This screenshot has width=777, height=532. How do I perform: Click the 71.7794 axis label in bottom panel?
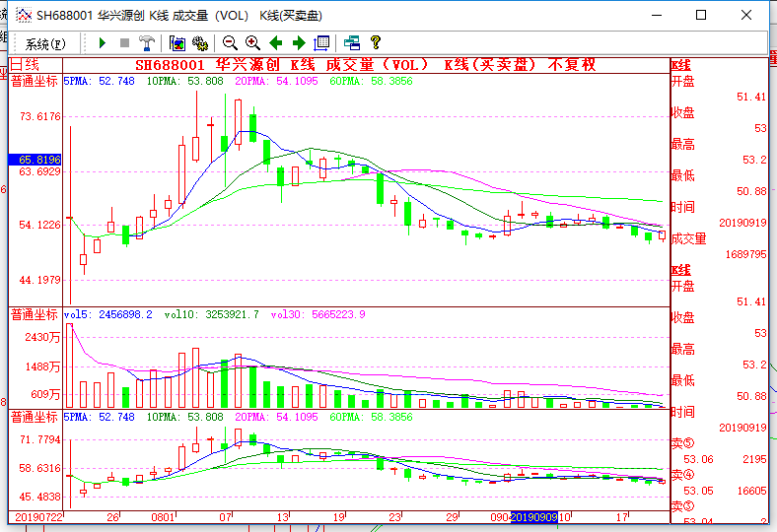point(39,439)
